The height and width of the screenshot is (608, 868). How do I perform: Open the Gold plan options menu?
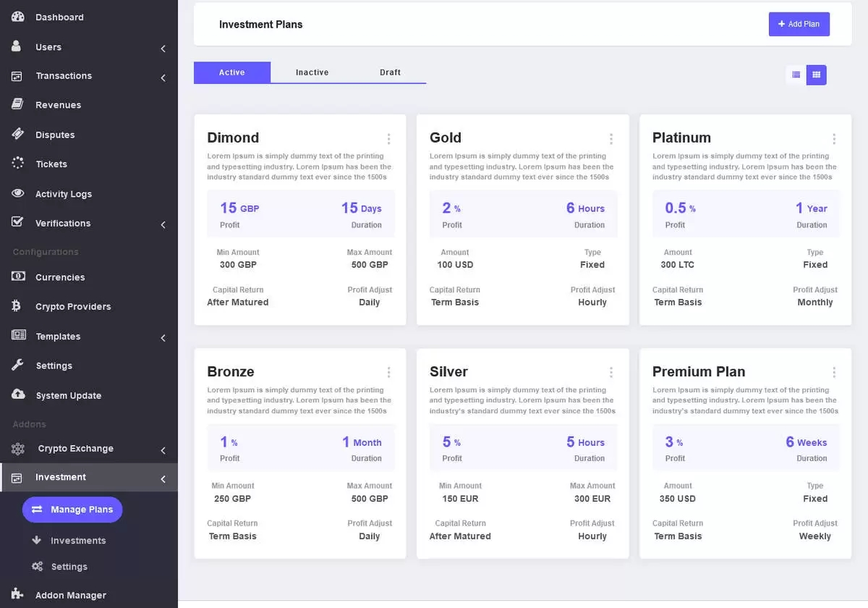point(611,139)
